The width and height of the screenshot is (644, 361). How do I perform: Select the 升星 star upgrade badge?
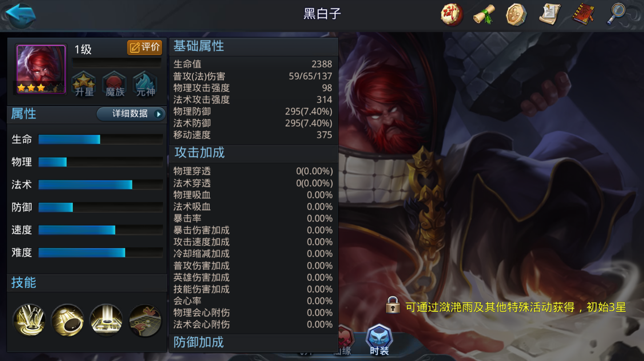pos(84,83)
